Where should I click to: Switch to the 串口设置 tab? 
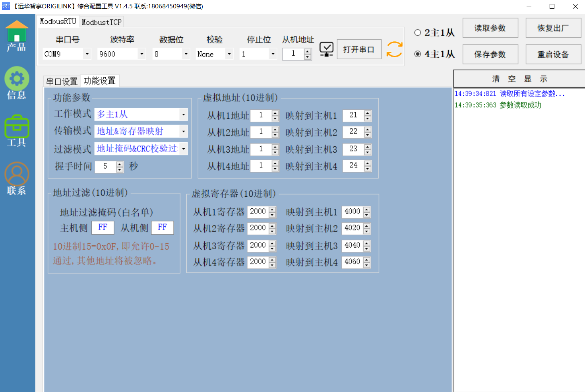62,82
